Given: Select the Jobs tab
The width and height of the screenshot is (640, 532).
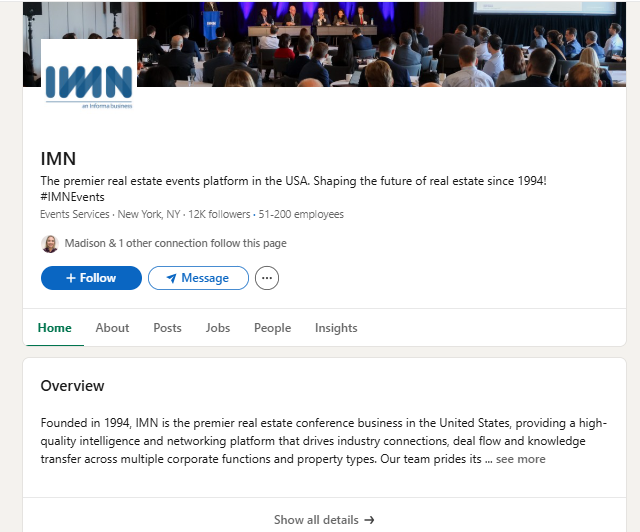Looking at the screenshot, I should click(218, 328).
